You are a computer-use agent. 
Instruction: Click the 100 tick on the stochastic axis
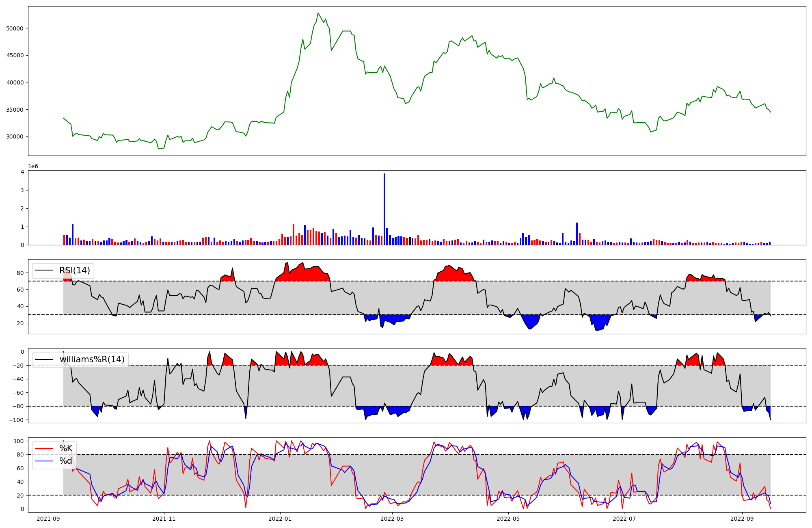[x=19, y=441]
